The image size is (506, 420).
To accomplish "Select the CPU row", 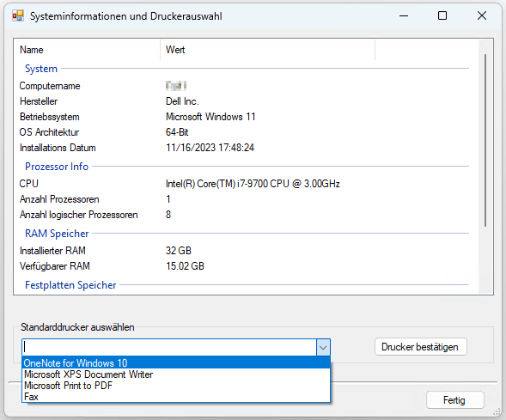I will click(x=247, y=184).
